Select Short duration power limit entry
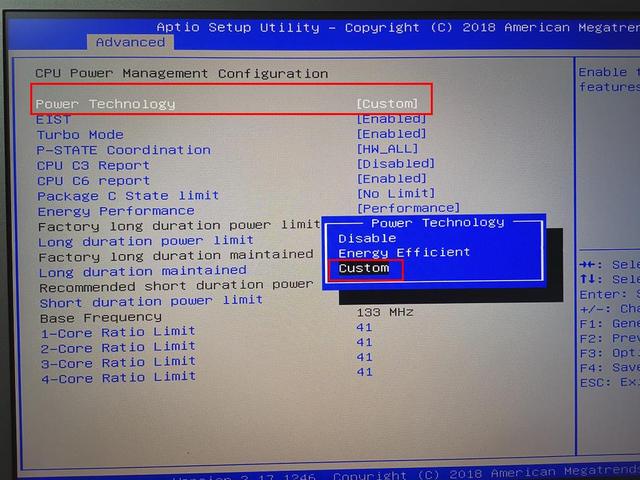This screenshot has width=640, height=480. (151, 302)
